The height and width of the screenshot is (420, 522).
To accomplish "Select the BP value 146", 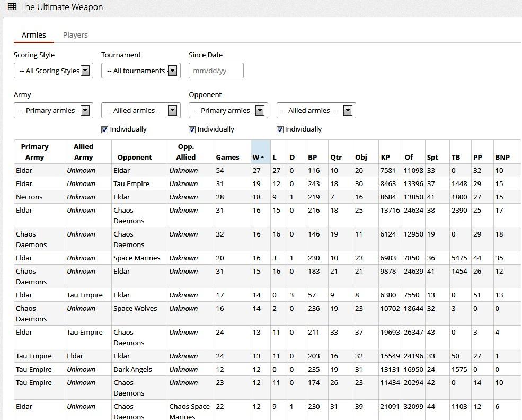I will [314, 234].
